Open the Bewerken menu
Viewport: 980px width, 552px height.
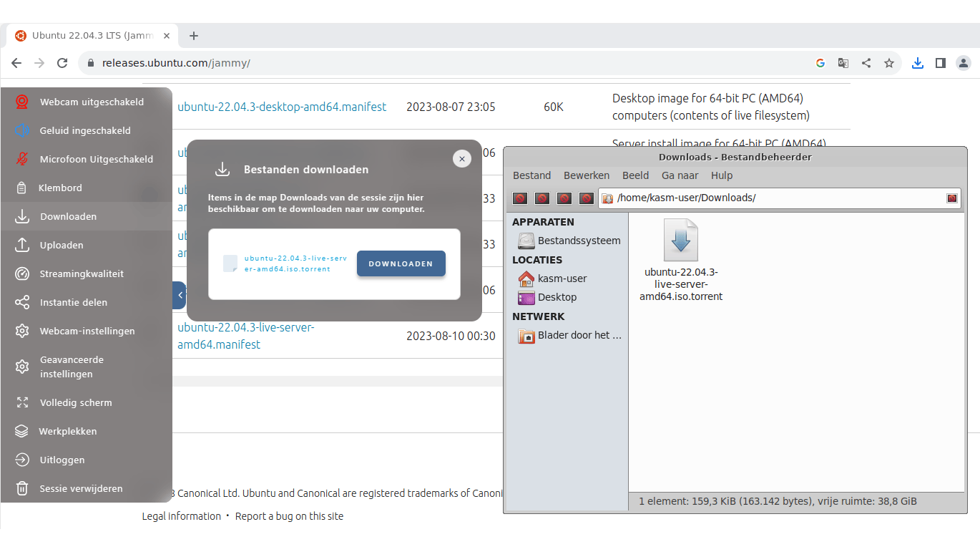[x=587, y=175]
